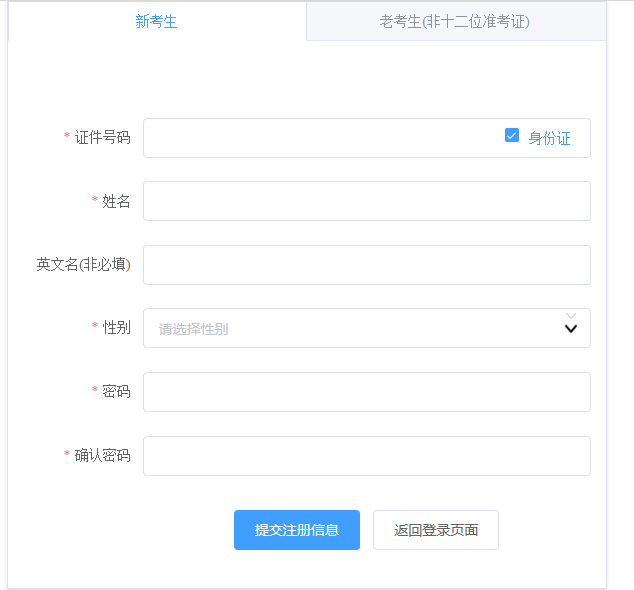Toggle the 身份证 checkbox
Viewport: 634px width, 590px height.
pyautogui.click(x=512, y=136)
